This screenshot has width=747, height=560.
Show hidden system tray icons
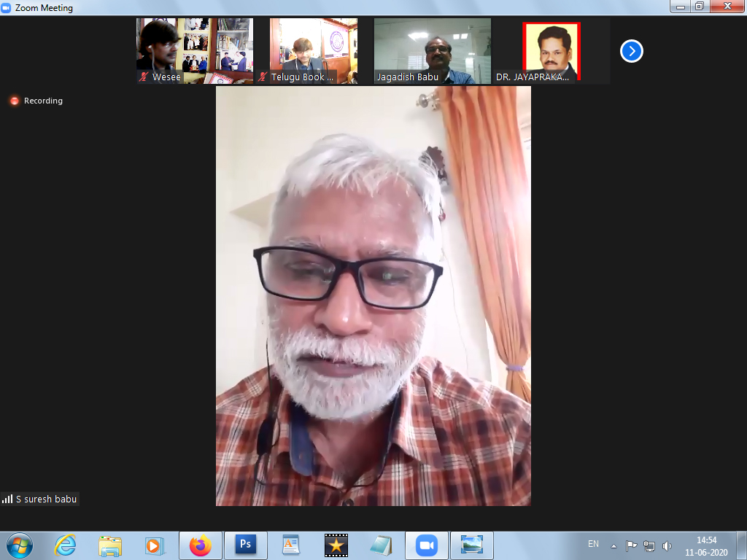coord(614,545)
